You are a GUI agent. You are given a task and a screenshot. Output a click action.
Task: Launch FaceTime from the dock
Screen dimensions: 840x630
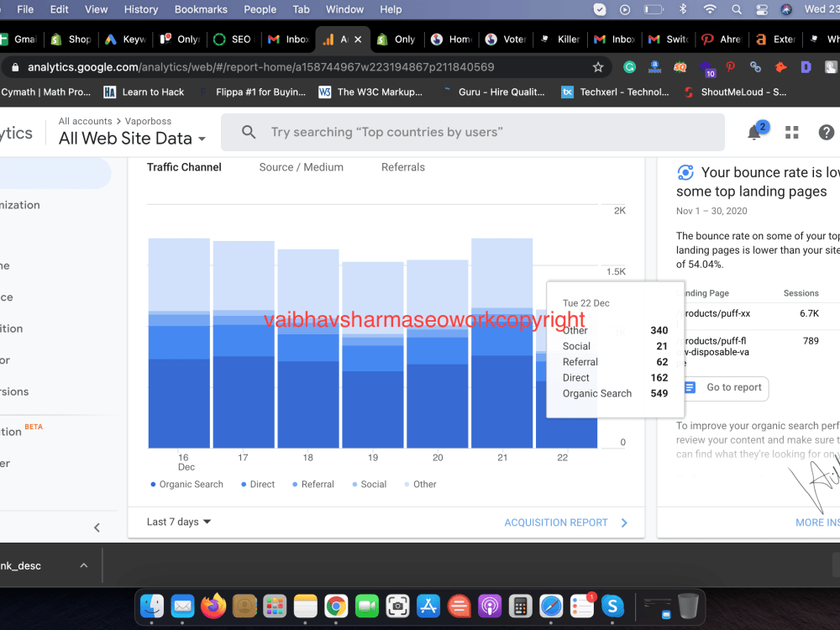[367, 606]
